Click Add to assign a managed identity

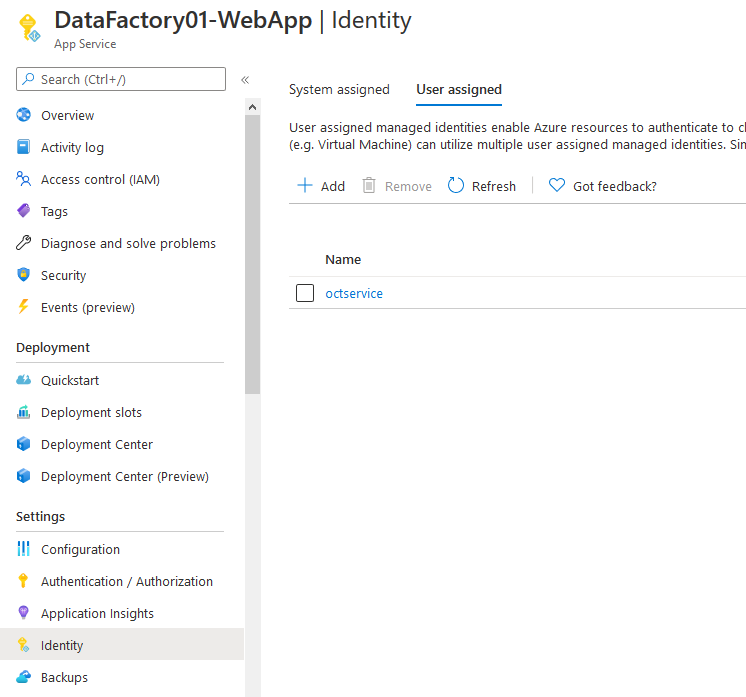[321, 186]
